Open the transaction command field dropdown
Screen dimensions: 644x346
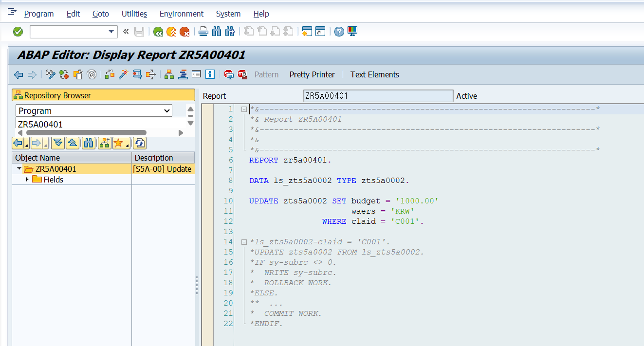coord(111,32)
